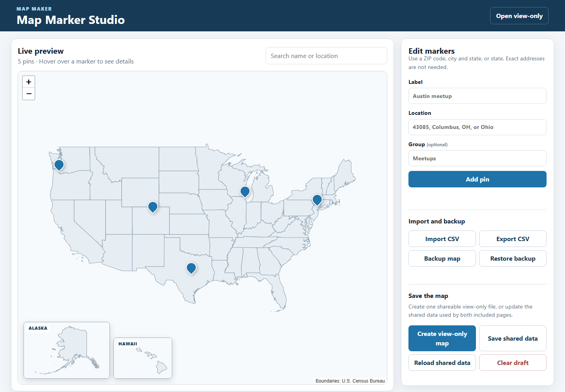Select the map pin in Washington state

coord(59,165)
